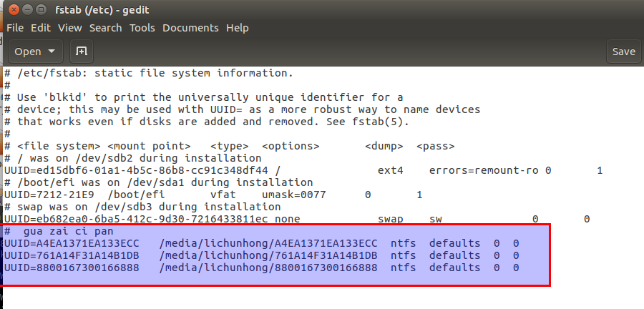644x309 pixels.
Task: Click 'UUID=A4EA1371EA133ECC' at line start
Action: click(x=72, y=243)
